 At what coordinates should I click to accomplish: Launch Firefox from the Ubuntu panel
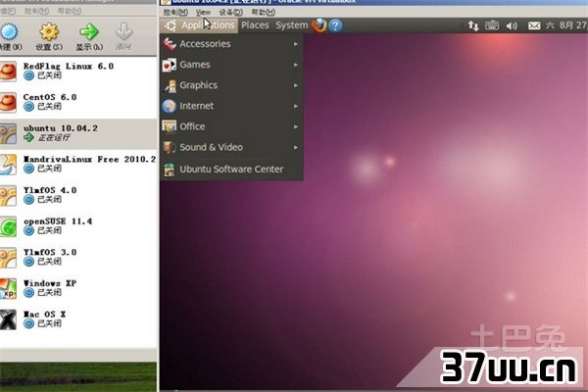pyautogui.click(x=319, y=25)
